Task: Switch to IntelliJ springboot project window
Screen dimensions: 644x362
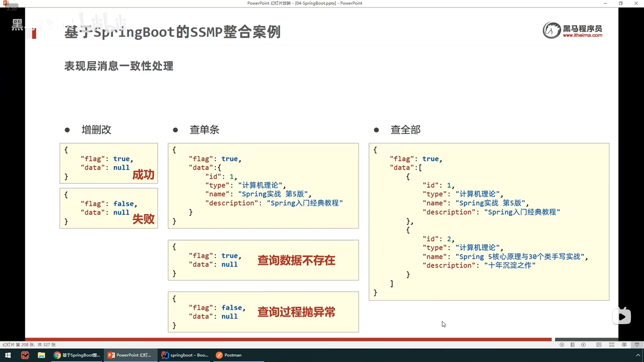Action: (x=185, y=355)
